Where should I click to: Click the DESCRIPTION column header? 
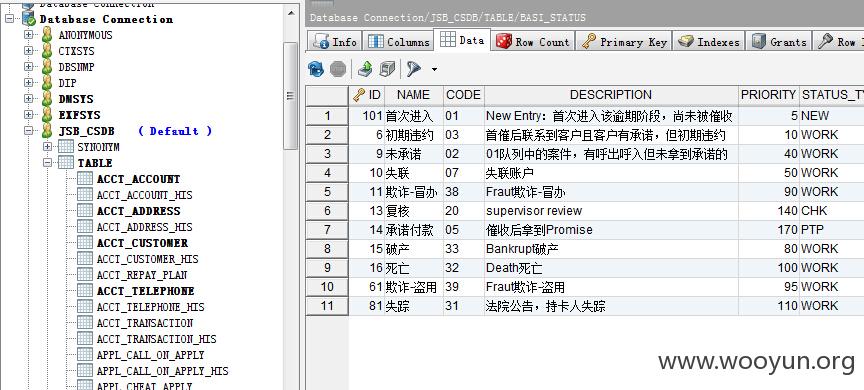click(611, 95)
